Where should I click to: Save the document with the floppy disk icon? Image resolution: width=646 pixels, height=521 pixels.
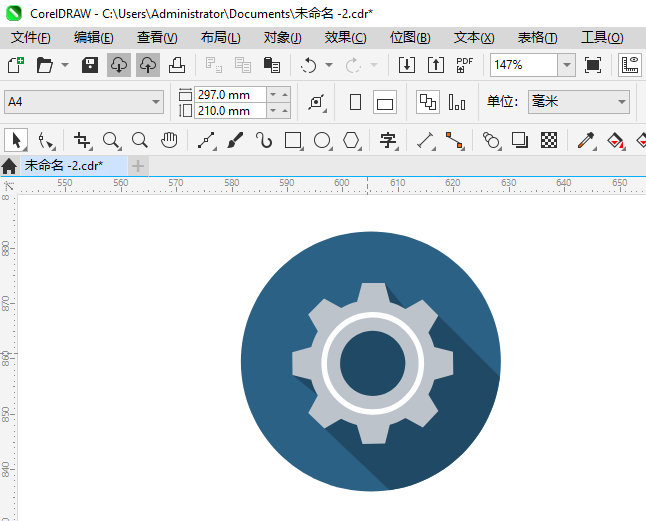(90, 65)
